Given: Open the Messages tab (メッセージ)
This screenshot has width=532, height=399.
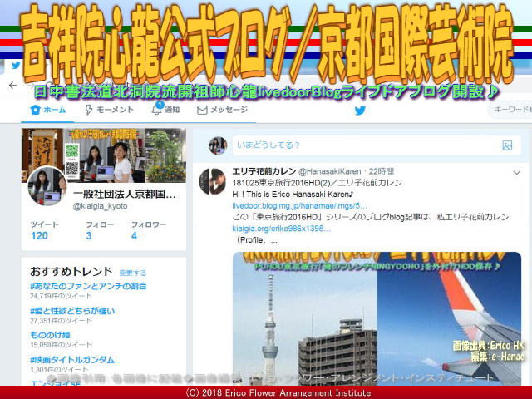Looking at the screenshot, I should (x=222, y=110).
